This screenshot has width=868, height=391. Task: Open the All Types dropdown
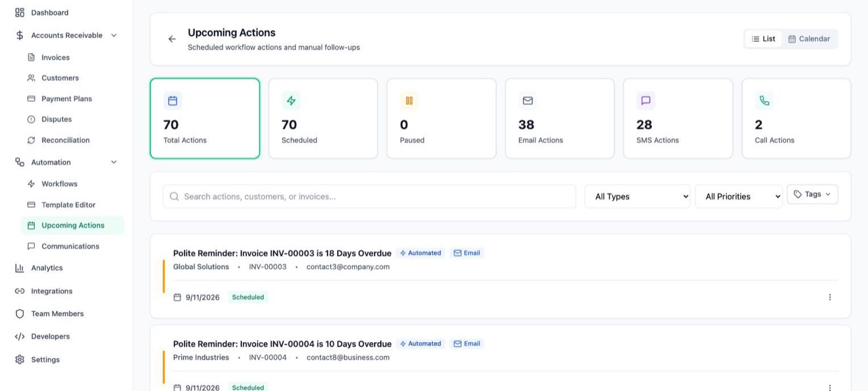637,196
